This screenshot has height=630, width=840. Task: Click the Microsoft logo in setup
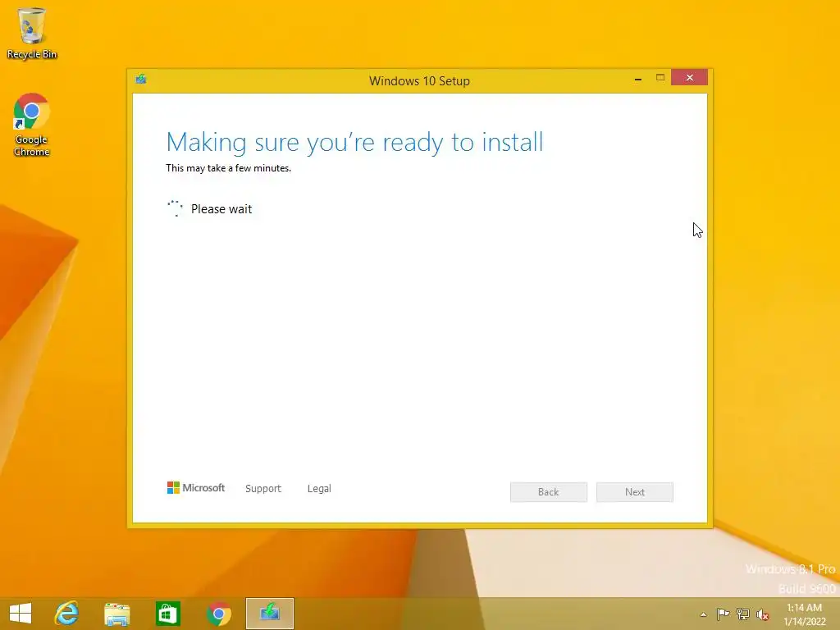tap(196, 488)
